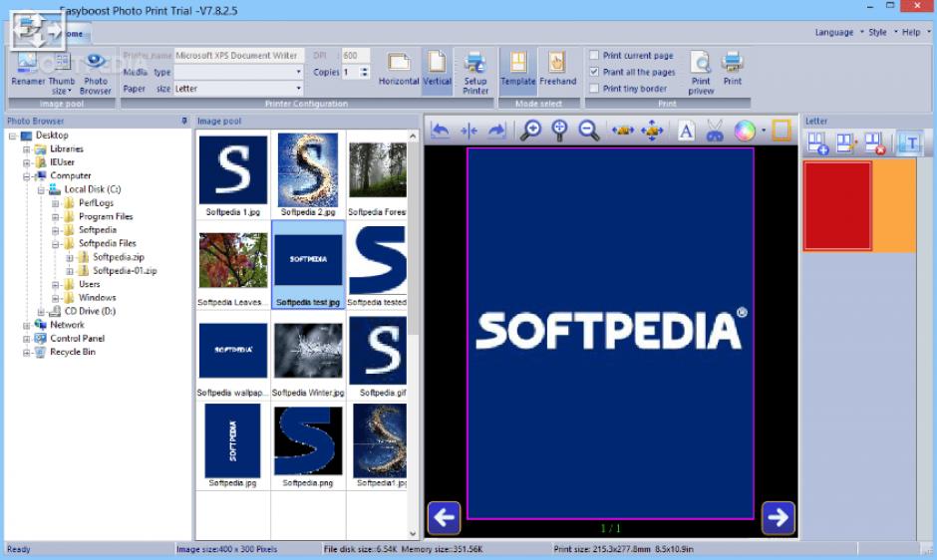This screenshot has width=937, height=560.
Task: Expand the Network node
Action: coord(26,325)
